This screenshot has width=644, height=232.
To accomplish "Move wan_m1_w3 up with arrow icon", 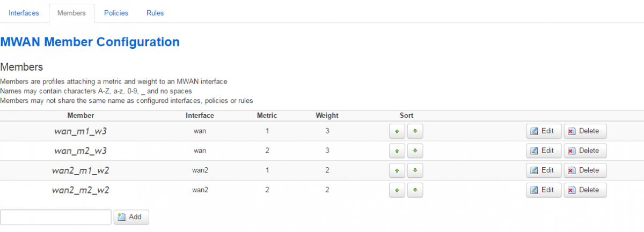I will coord(397,131).
